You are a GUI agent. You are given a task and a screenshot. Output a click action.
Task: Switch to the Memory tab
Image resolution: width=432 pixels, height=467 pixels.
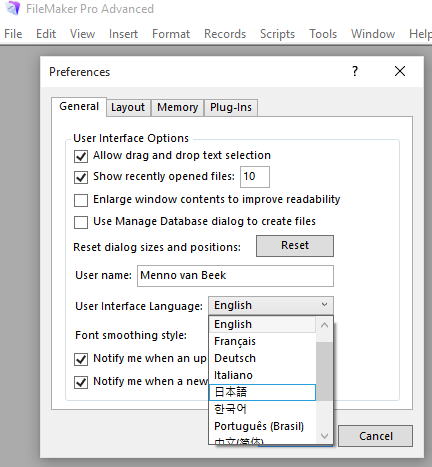click(x=178, y=108)
